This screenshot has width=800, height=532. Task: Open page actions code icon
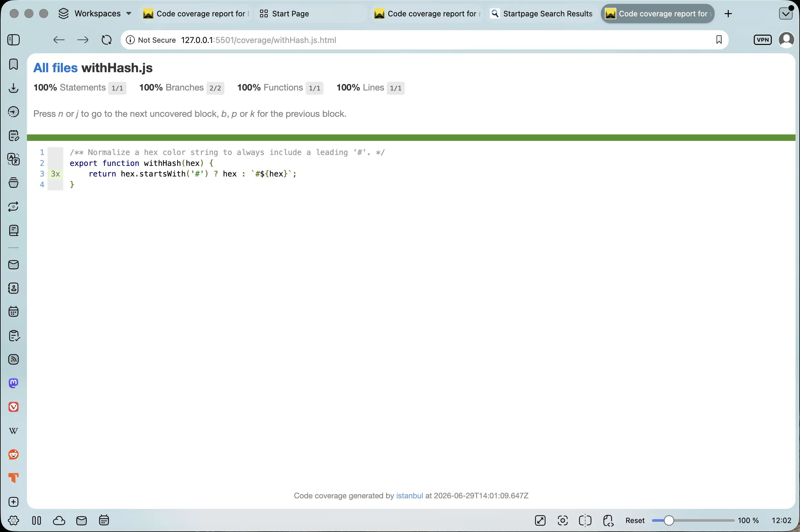[608, 520]
